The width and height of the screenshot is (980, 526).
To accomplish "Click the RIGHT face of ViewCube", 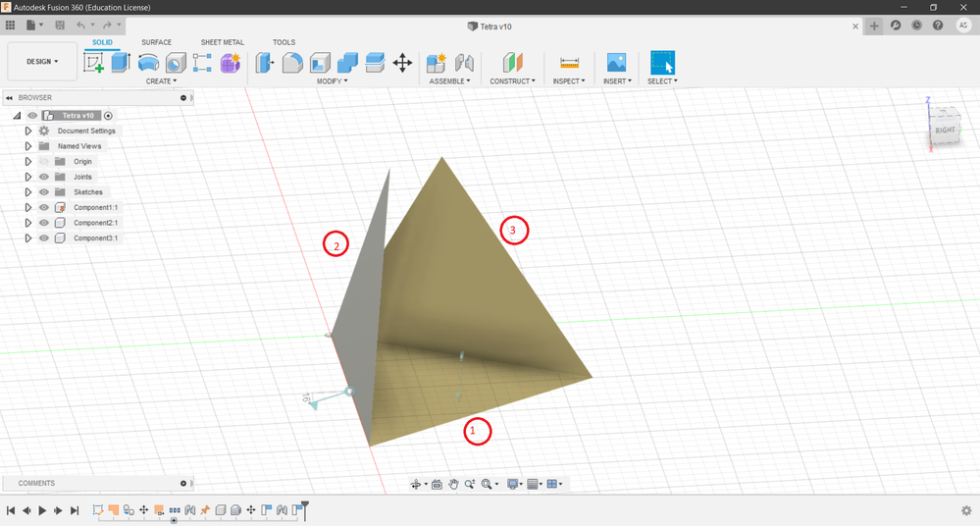I will coord(945,131).
